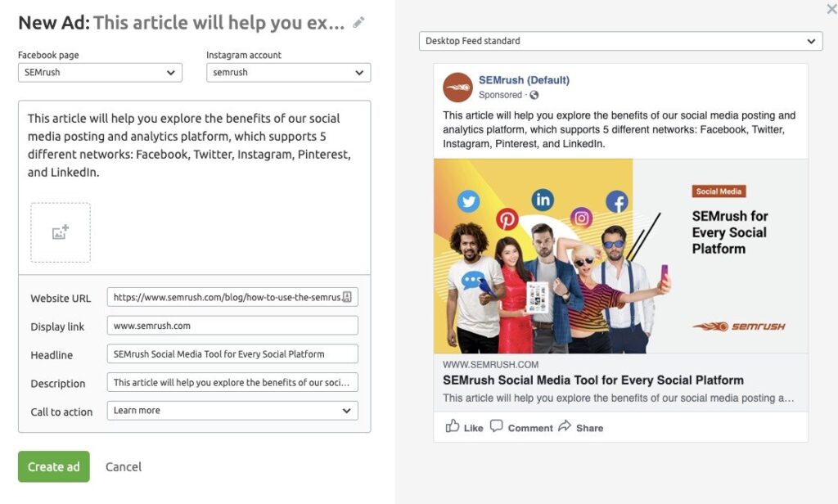
Task: Click the pencil icon to edit ad name
Action: point(358,23)
